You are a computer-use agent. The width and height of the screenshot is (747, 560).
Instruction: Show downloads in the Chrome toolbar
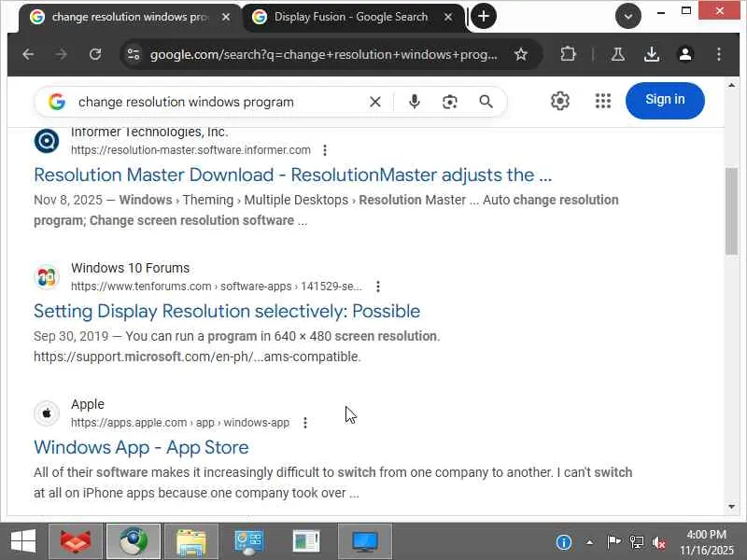click(x=652, y=54)
